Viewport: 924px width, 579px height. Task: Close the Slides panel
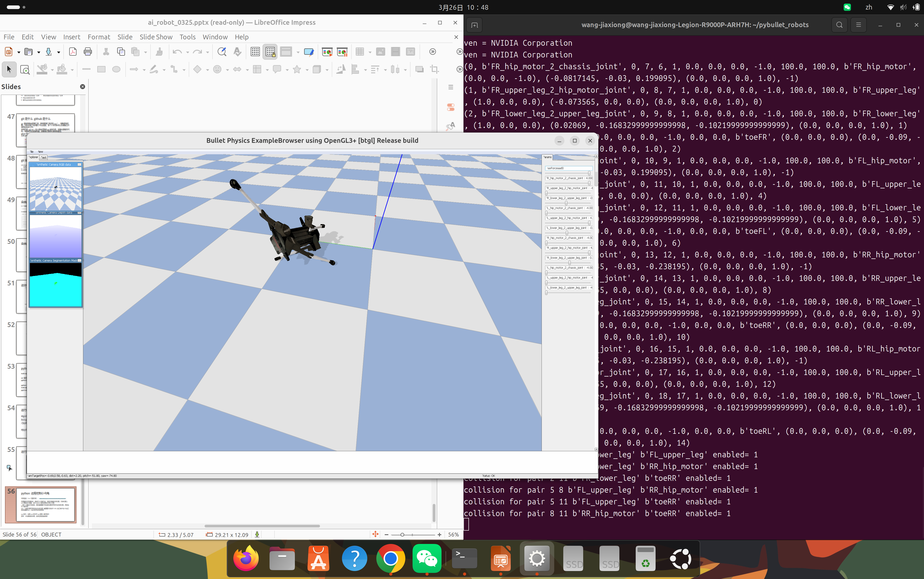82,87
